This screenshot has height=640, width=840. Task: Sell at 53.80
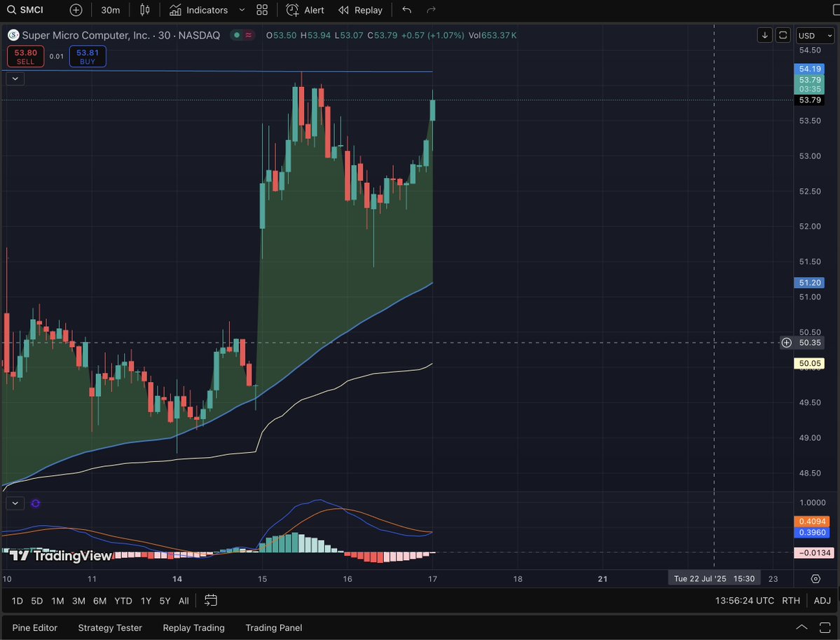tap(26, 56)
